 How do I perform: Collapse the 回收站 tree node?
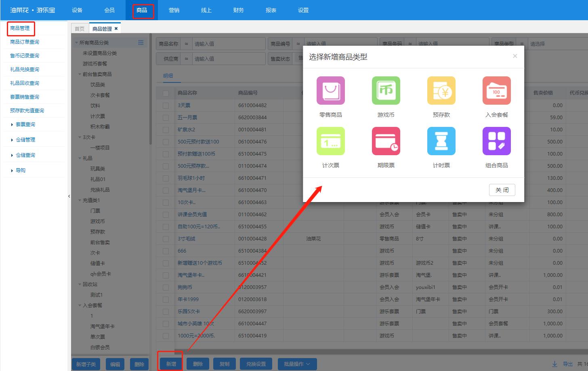pyautogui.click(x=80, y=284)
